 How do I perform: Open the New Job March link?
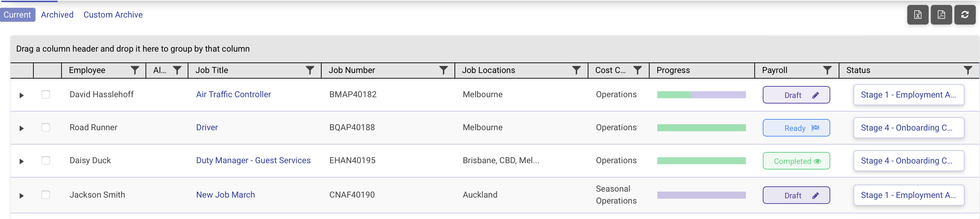(225, 195)
